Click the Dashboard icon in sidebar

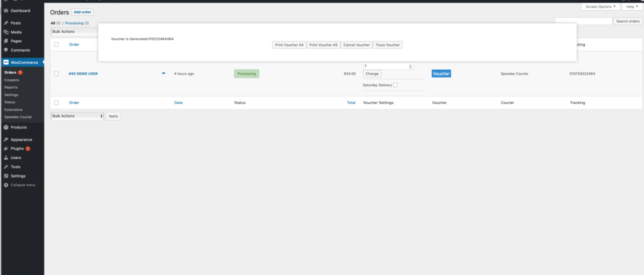pyautogui.click(x=6, y=11)
